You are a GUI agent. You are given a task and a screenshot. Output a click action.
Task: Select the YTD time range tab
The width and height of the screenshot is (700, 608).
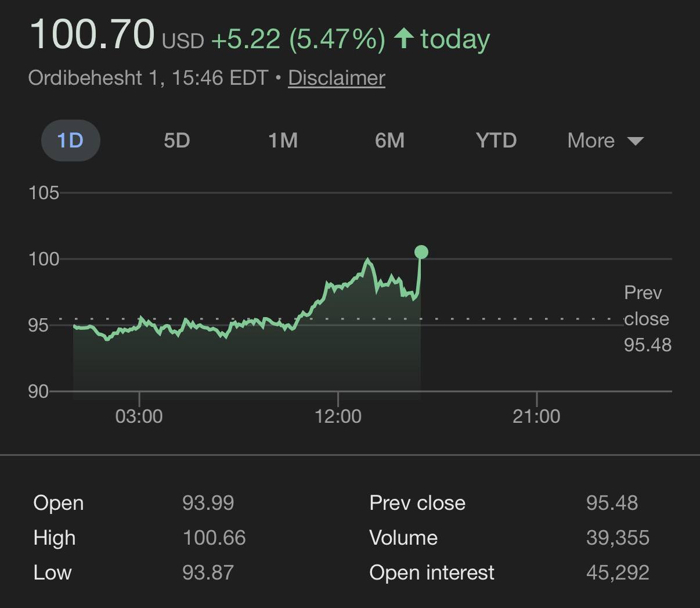(496, 141)
